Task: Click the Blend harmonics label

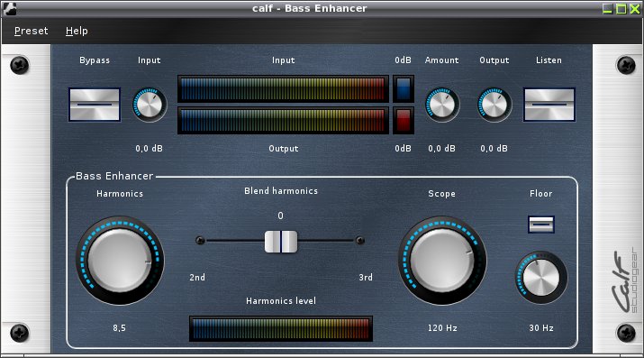Action: 281,190
